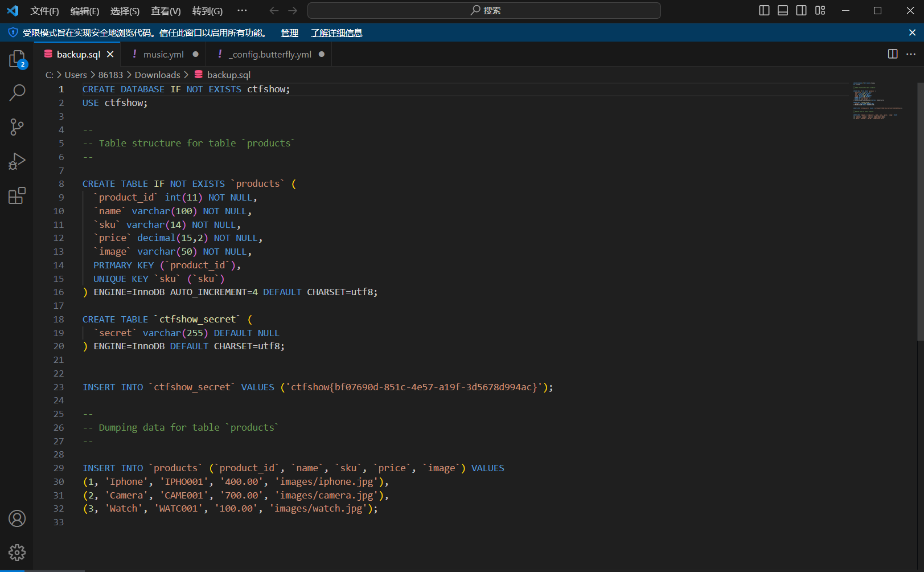Click 'CREATE DATABASE' keyword on line 1

[123, 89]
